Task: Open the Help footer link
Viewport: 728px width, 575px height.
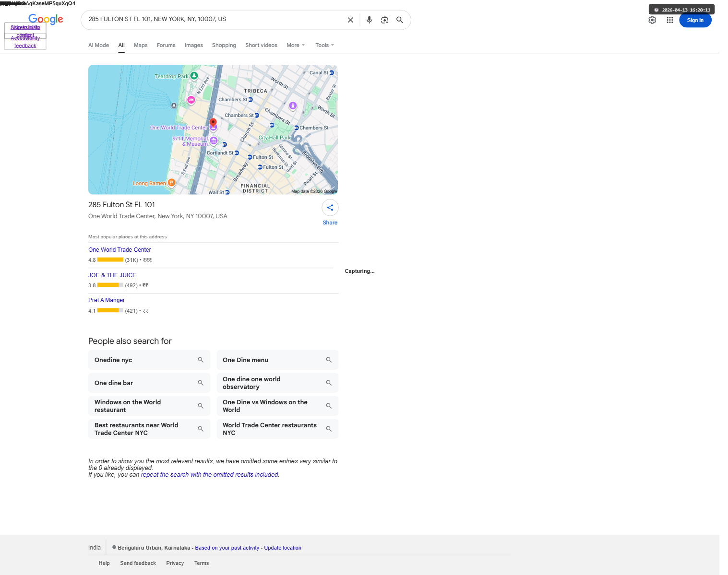Action: point(104,563)
